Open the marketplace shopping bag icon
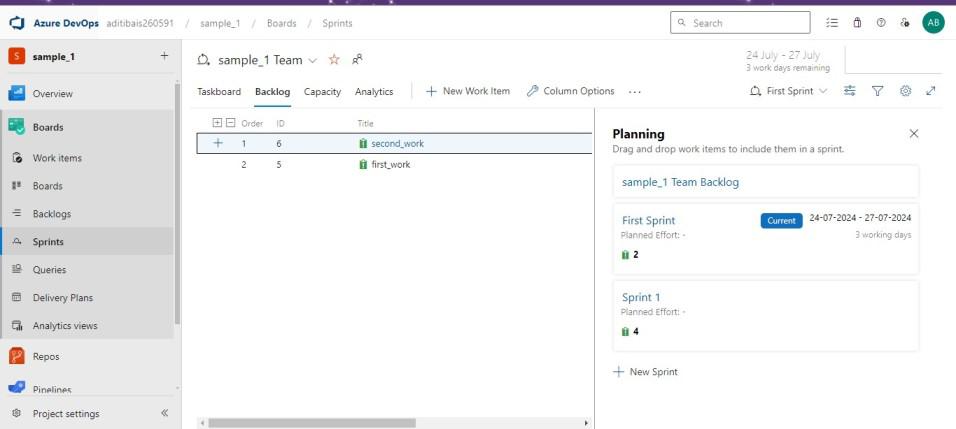The width and height of the screenshot is (956, 429). click(857, 22)
